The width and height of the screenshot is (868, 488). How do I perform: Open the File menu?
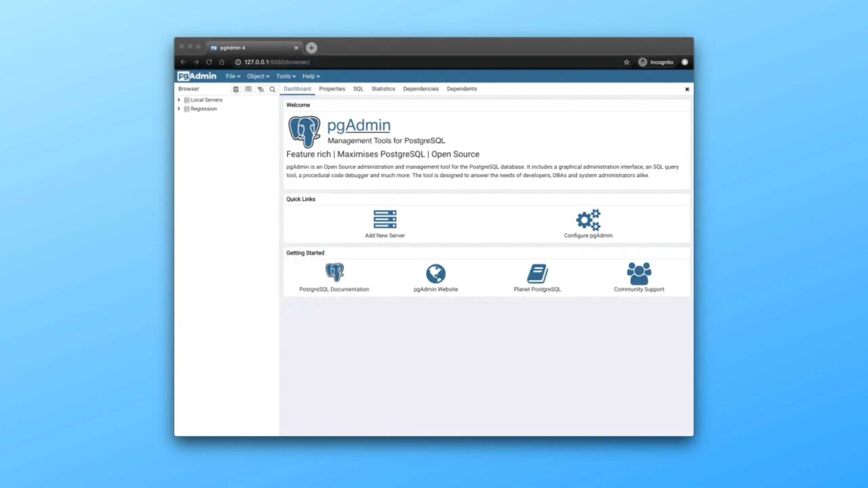233,76
